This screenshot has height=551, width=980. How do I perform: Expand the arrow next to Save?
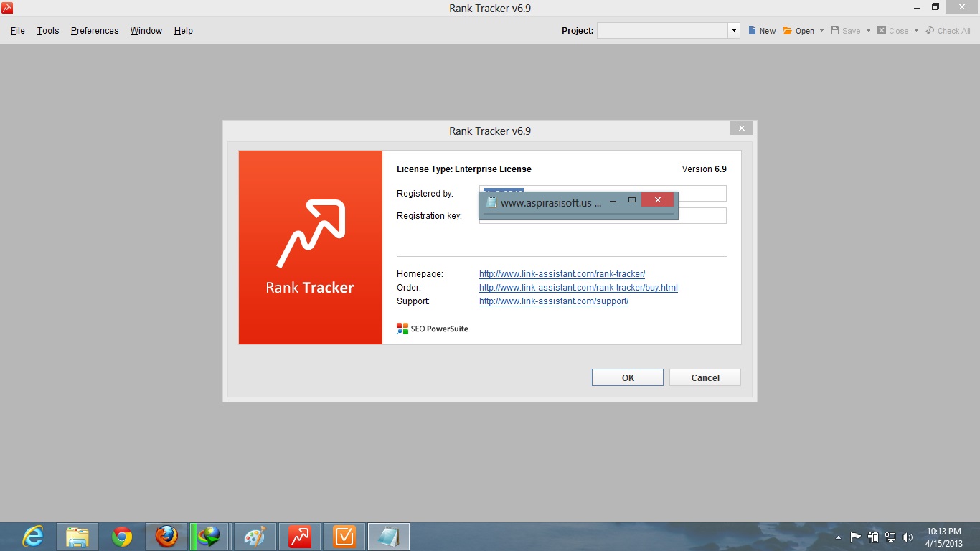[868, 31]
